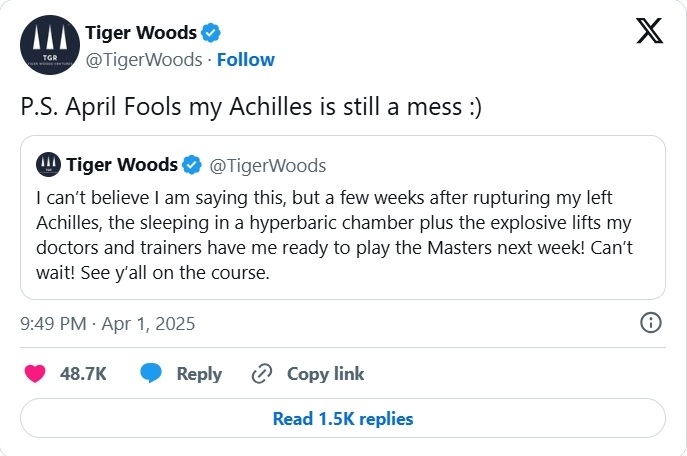The height and width of the screenshot is (456, 687).
Task: Click the X logo in the corner
Action: [x=652, y=33]
